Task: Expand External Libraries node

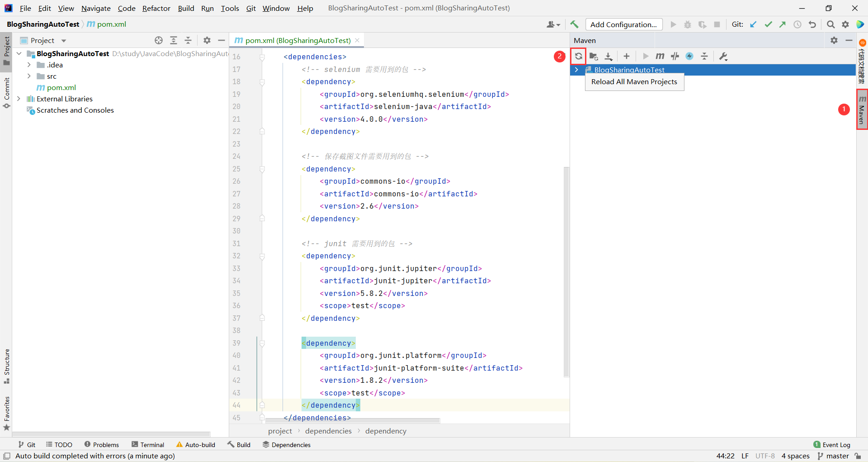Action: click(19, 99)
